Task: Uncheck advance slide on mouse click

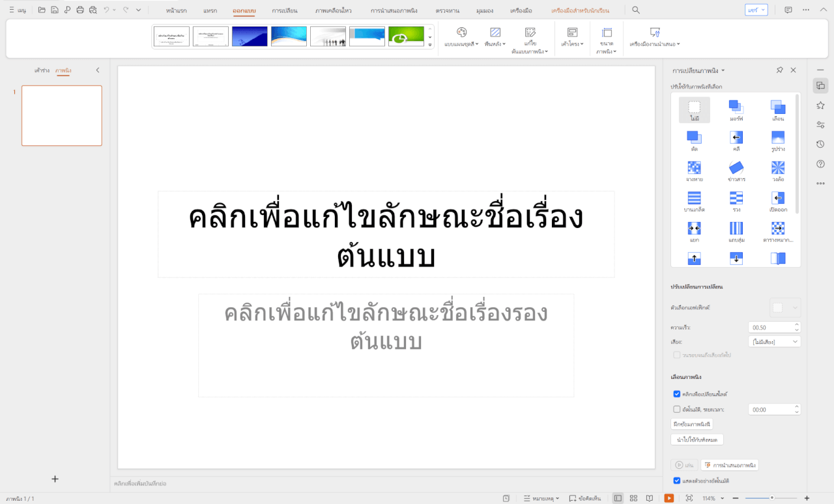Action: (x=677, y=394)
